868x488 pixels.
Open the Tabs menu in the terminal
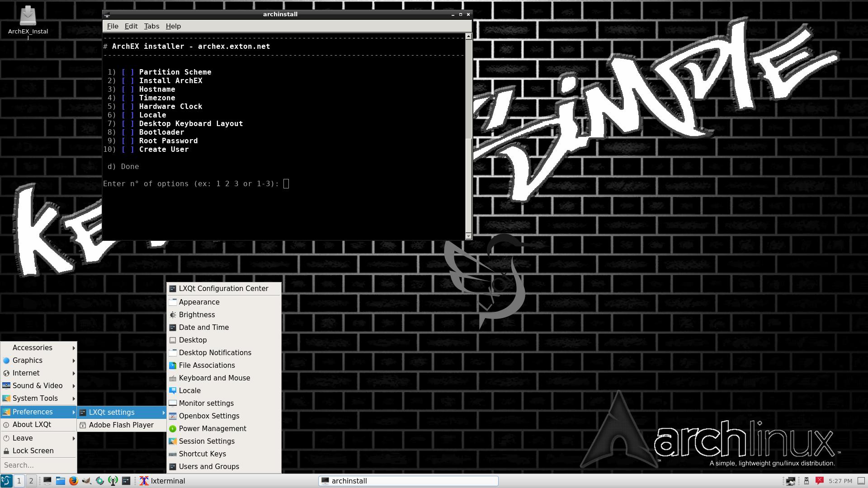click(151, 26)
